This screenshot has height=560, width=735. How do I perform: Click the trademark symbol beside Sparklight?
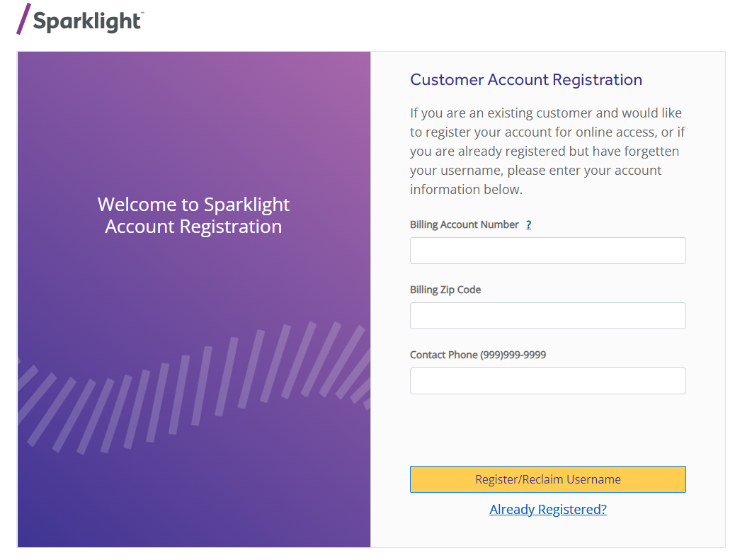pyautogui.click(x=142, y=13)
